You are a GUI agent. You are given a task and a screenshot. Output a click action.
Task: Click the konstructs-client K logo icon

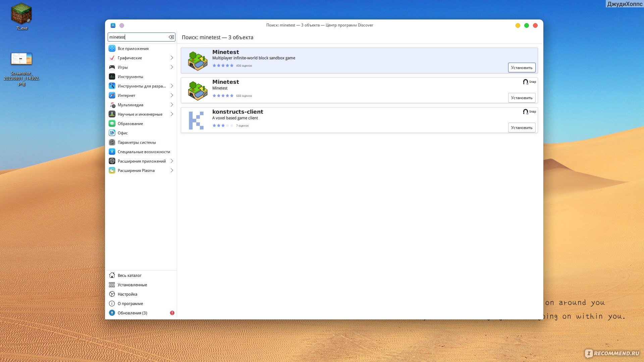pos(196,120)
